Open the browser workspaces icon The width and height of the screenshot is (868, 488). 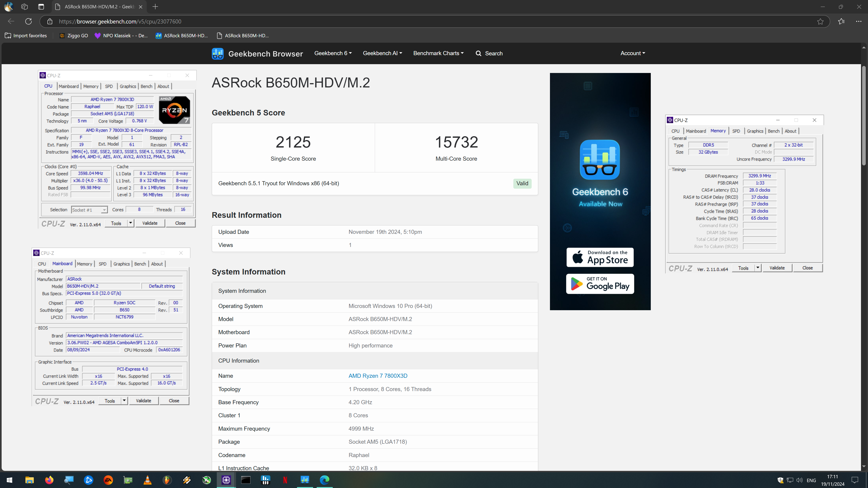(x=25, y=7)
